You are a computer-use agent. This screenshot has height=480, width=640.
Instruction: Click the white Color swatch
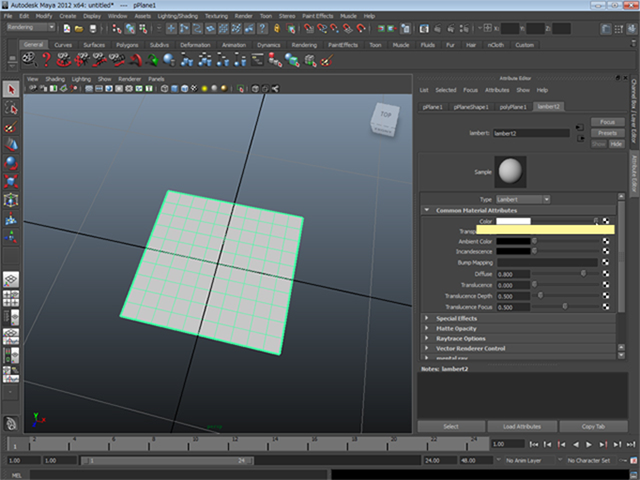513,221
